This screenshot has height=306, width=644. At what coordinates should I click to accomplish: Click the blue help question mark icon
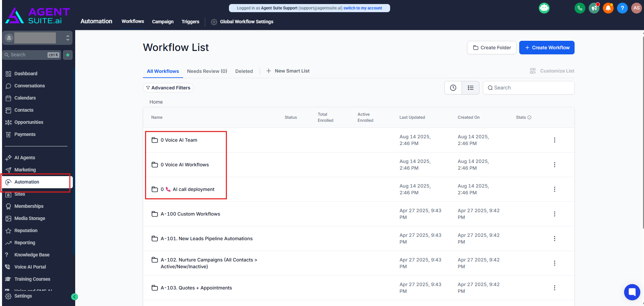(622, 8)
